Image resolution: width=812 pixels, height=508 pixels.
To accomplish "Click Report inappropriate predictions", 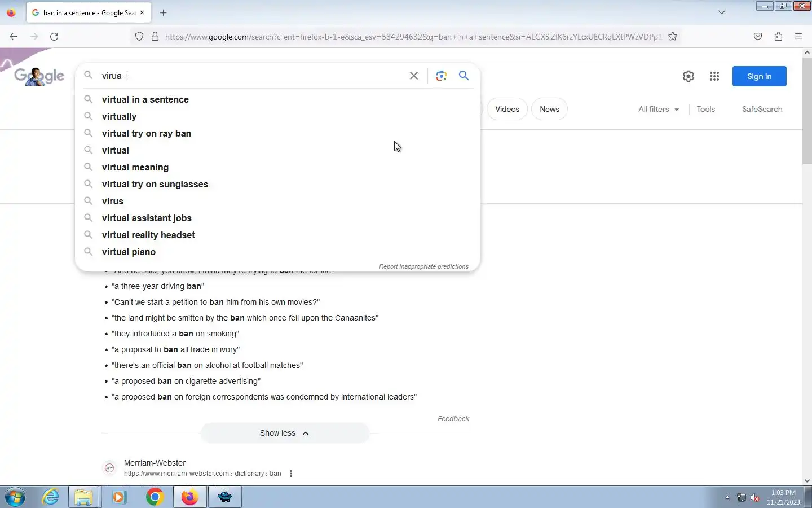I will coord(423,266).
